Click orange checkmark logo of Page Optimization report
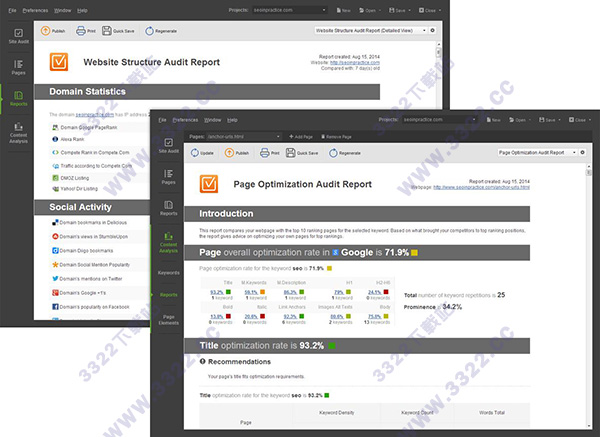 click(209, 184)
